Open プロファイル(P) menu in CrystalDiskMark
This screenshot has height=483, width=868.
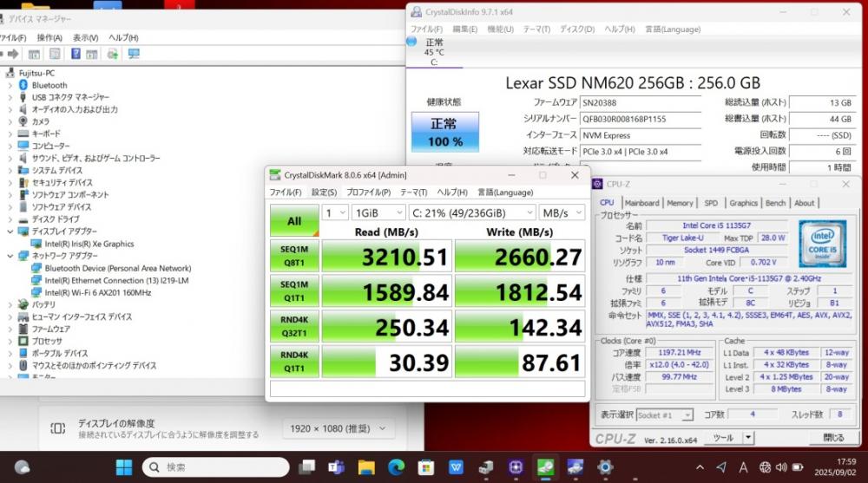tap(368, 193)
